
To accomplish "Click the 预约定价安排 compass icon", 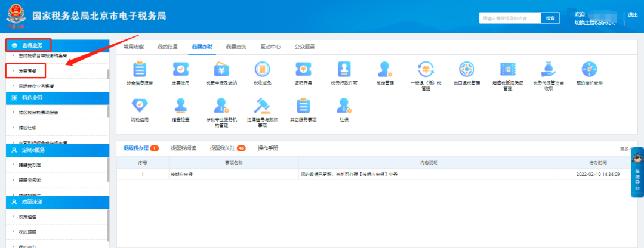I will [x=588, y=69].
